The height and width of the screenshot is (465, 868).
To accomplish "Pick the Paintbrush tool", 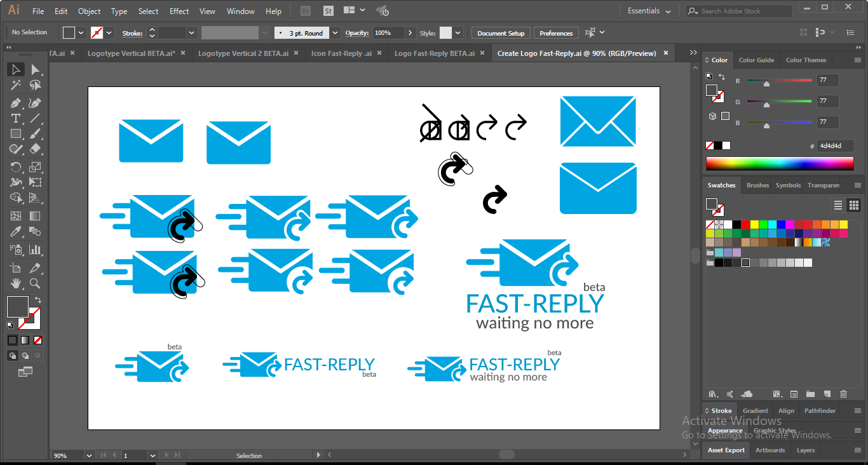I will tap(36, 133).
